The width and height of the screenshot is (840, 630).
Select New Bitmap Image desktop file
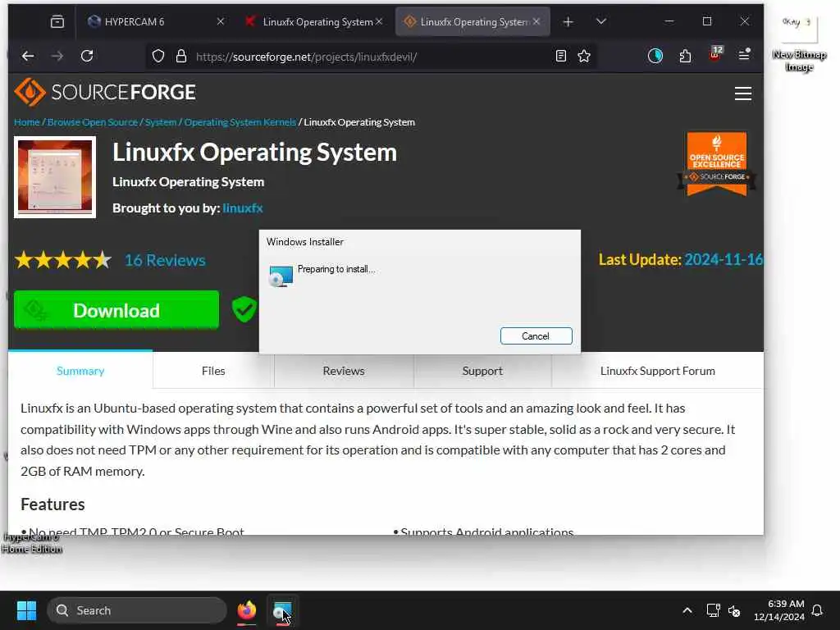(x=799, y=44)
